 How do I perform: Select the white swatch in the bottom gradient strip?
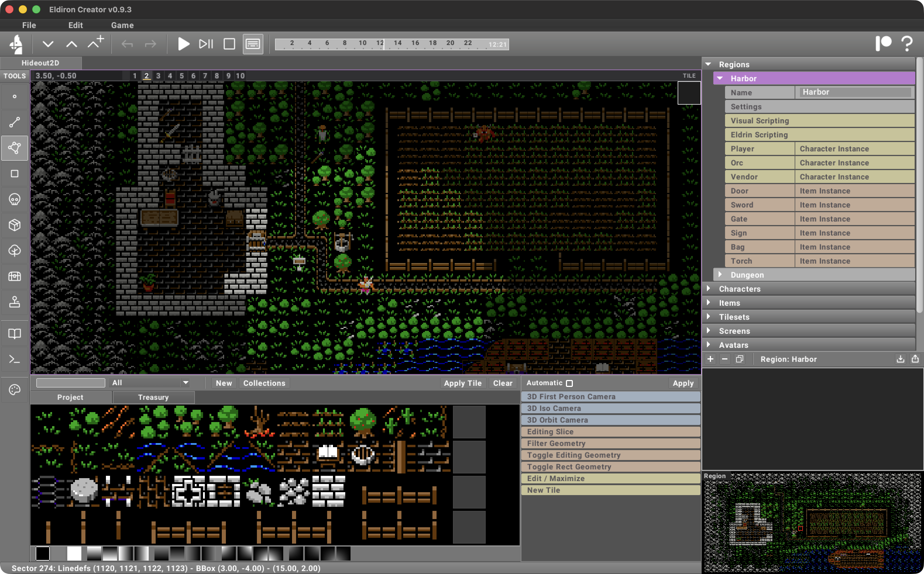coord(75,554)
